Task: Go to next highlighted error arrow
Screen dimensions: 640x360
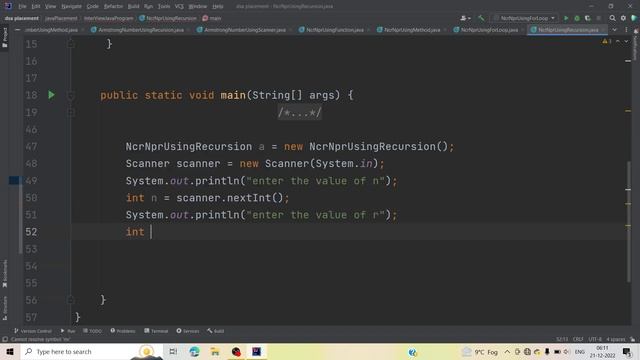Action: (626, 41)
